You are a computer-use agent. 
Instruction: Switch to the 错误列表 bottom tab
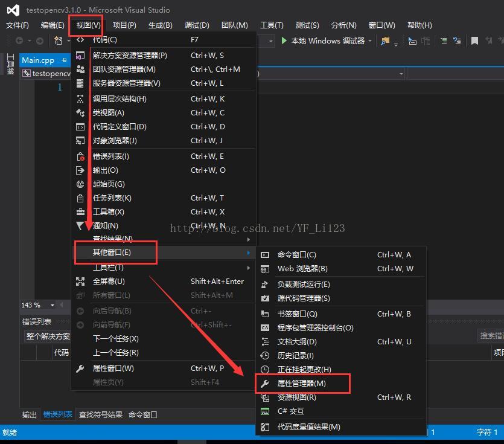[x=58, y=415]
